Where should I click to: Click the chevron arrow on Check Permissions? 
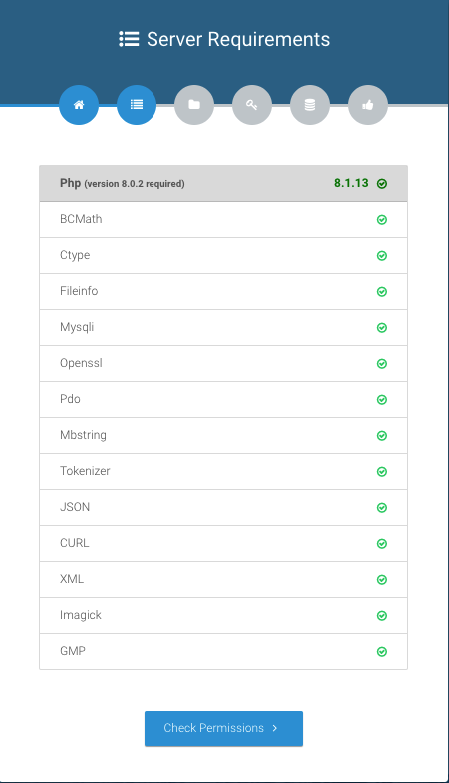tap(275, 728)
